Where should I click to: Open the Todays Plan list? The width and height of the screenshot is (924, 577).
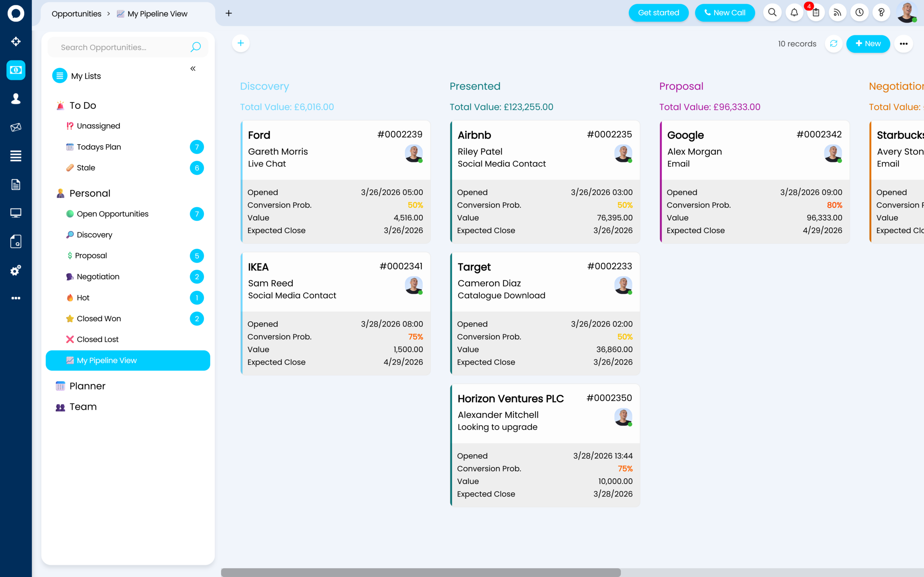pyautogui.click(x=99, y=147)
